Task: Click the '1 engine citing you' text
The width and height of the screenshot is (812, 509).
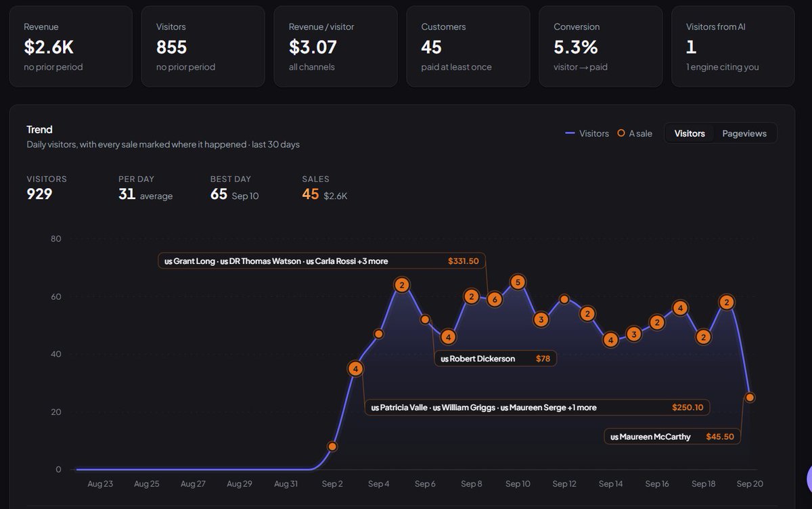Action: (723, 67)
